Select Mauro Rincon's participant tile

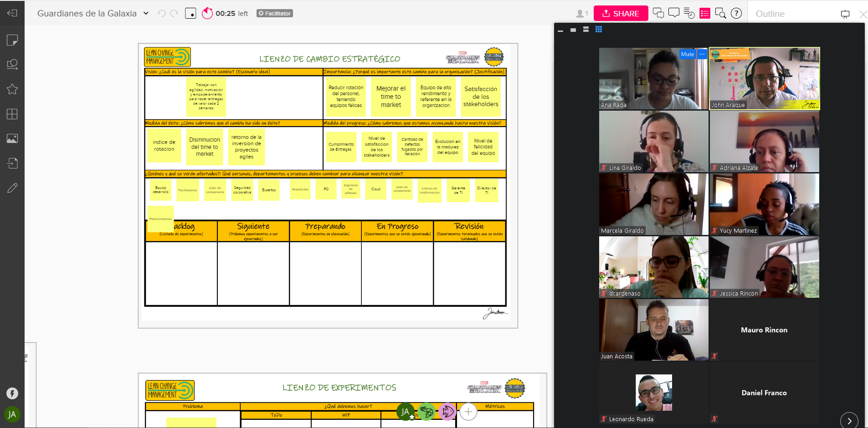pyautogui.click(x=765, y=330)
